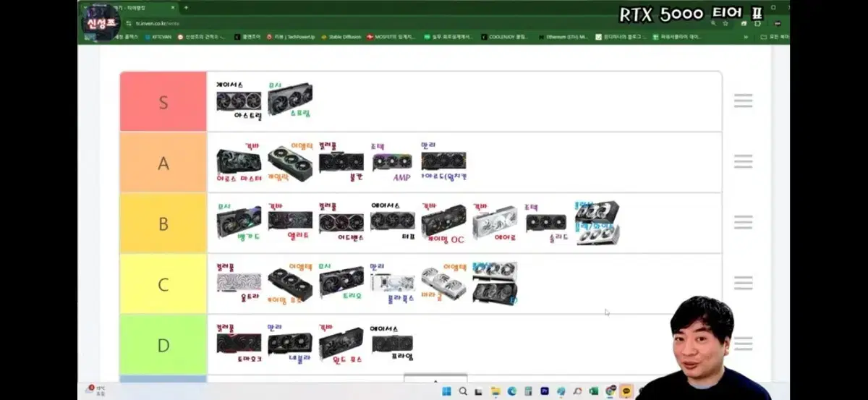The image size is (868, 400).
Task: Open the taskbar search magnifier
Action: coord(463,391)
